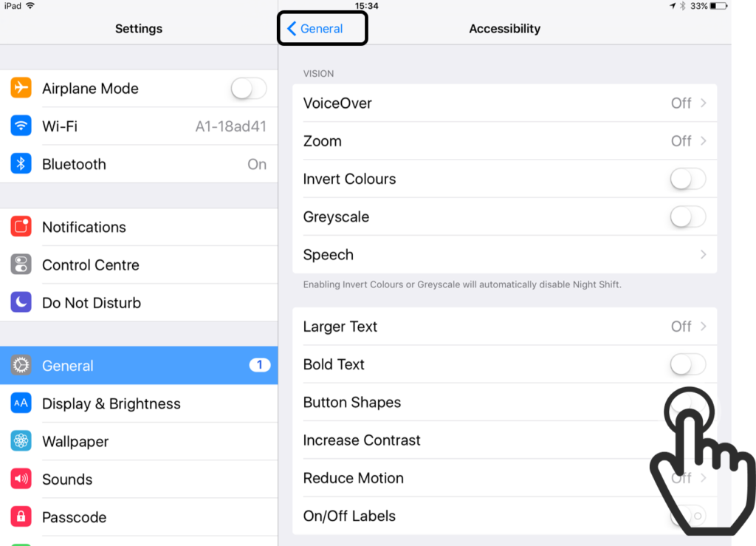Tap the Control Centre icon
756x546 pixels.
point(21,265)
